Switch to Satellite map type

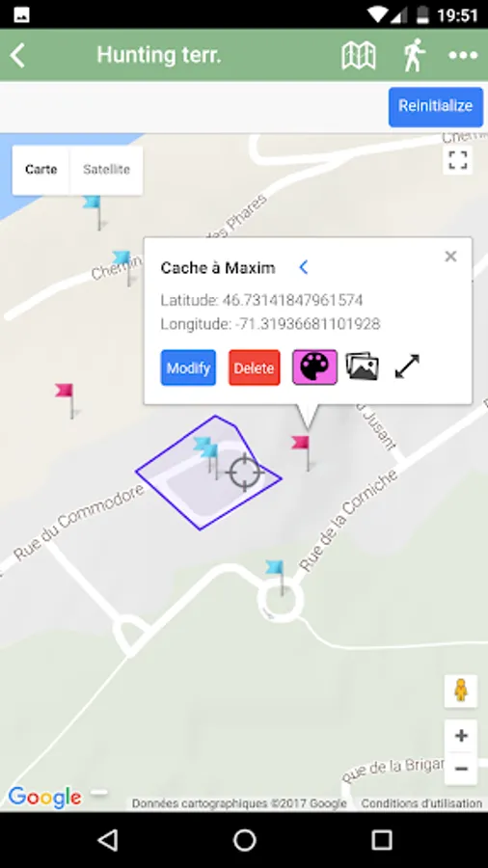(106, 170)
